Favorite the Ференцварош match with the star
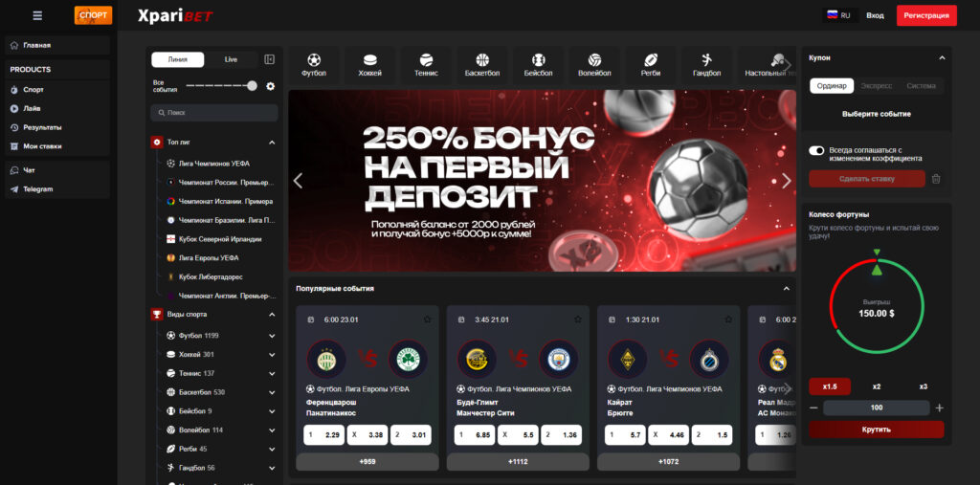980x485 pixels. (x=428, y=320)
